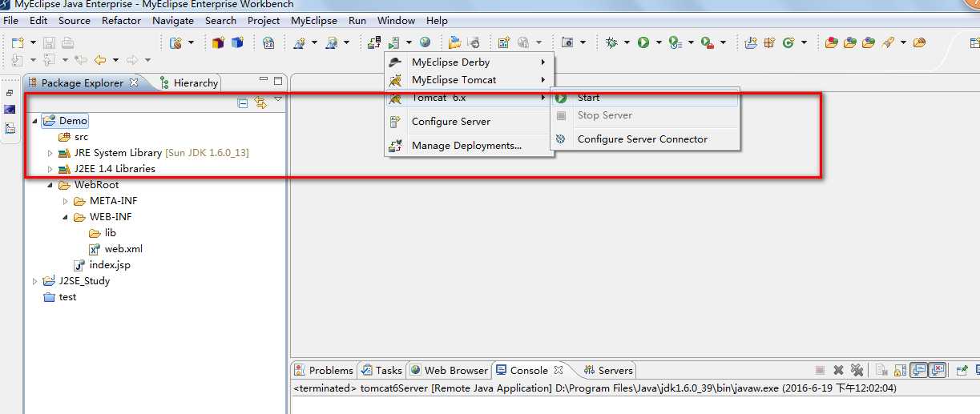Viewport: 980px width, 414px height.
Task: Toggle Link with Editor in Package Explorer
Action: click(x=260, y=102)
